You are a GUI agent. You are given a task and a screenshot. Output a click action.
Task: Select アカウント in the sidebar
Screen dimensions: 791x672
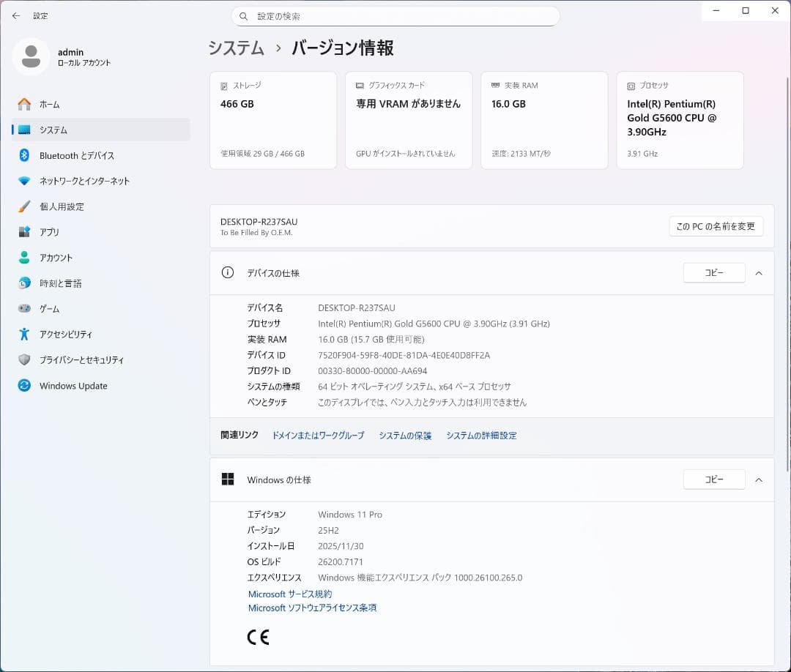59,258
